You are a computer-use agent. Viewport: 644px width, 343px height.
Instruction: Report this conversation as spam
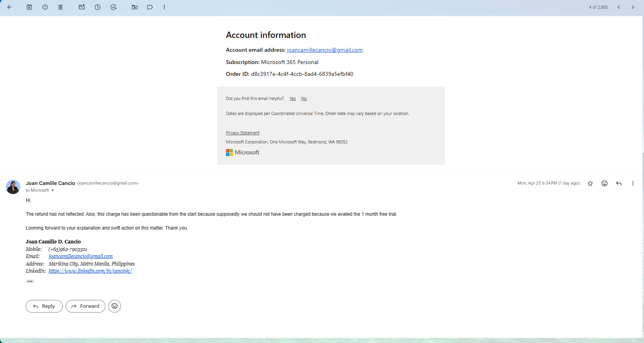tap(45, 7)
